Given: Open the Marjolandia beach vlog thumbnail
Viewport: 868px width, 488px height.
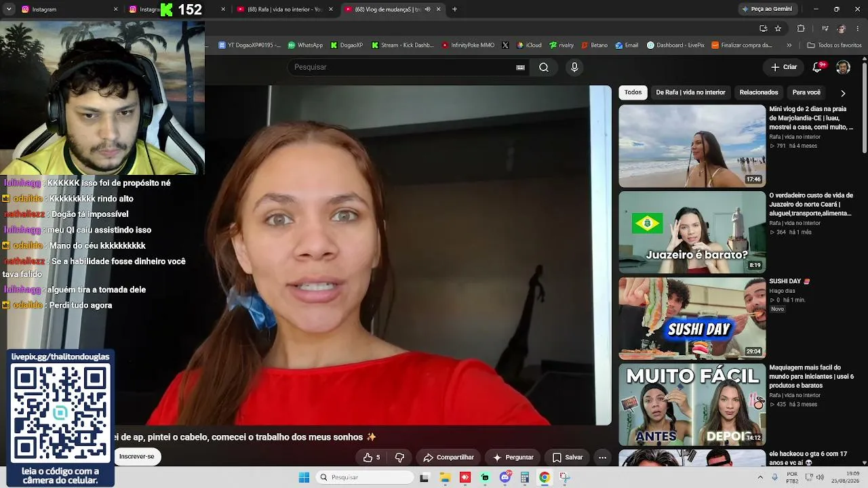Looking at the screenshot, I should (x=692, y=146).
